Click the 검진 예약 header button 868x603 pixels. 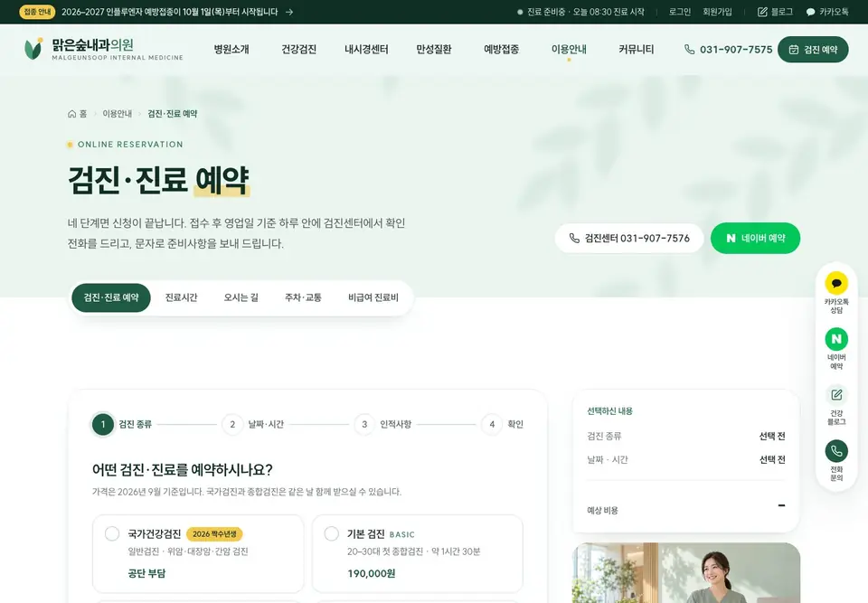pyautogui.click(x=813, y=50)
